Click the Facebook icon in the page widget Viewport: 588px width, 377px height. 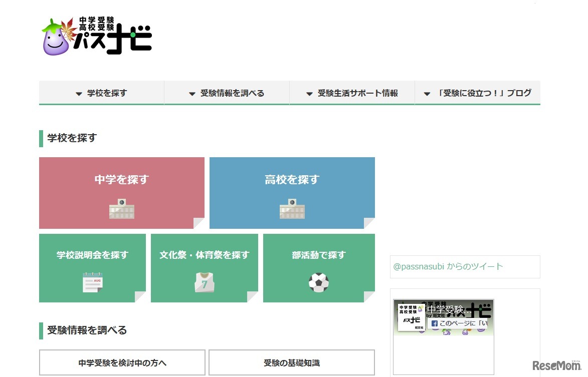435,323
